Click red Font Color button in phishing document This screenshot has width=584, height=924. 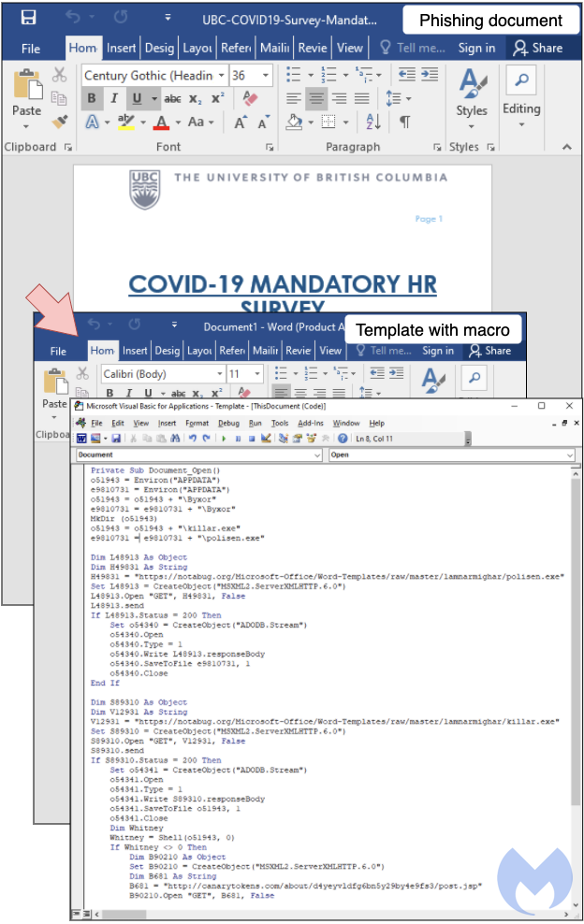(161, 122)
